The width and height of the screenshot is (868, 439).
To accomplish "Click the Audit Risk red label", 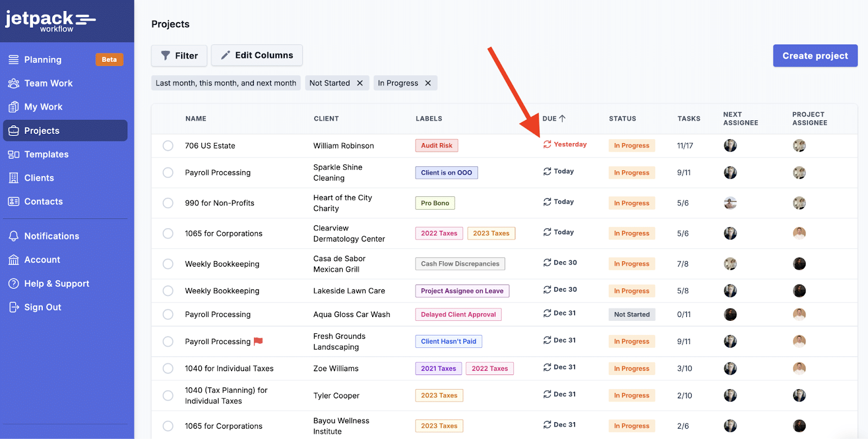I will coord(436,146).
